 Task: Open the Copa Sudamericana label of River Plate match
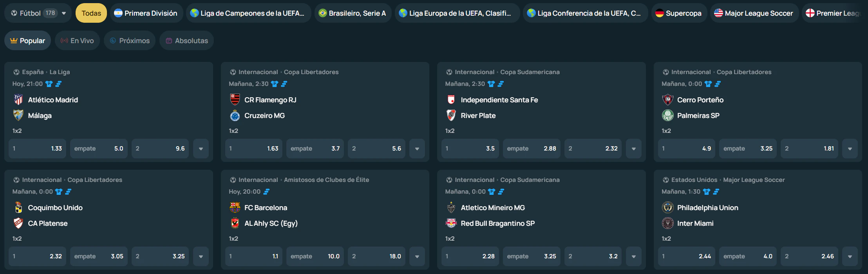click(x=530, y=72)
